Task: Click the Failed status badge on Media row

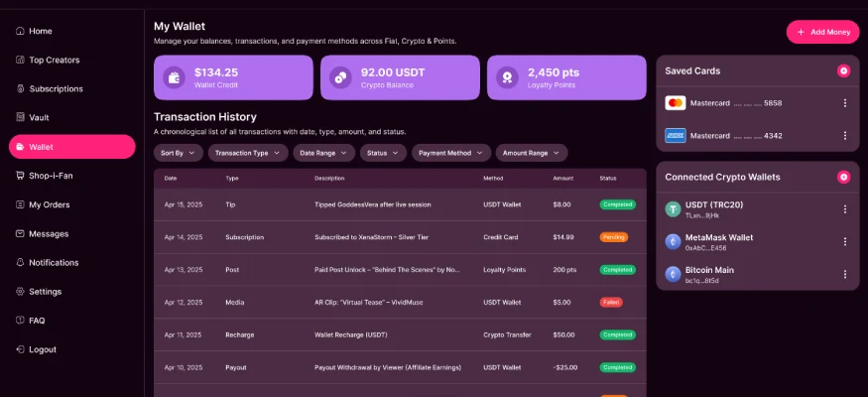Action: [611, 303]
